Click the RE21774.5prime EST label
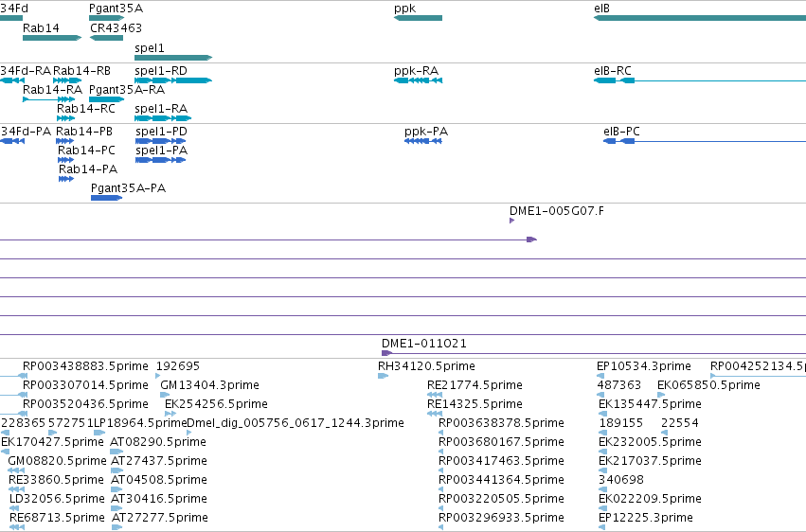 click(x=475, y=385)
